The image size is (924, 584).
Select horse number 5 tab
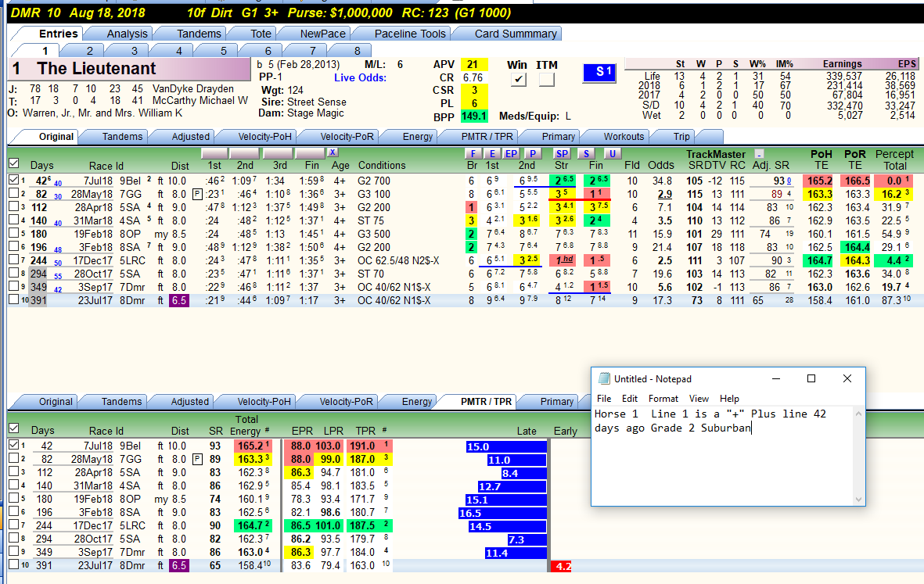click(x=223, y=51)
